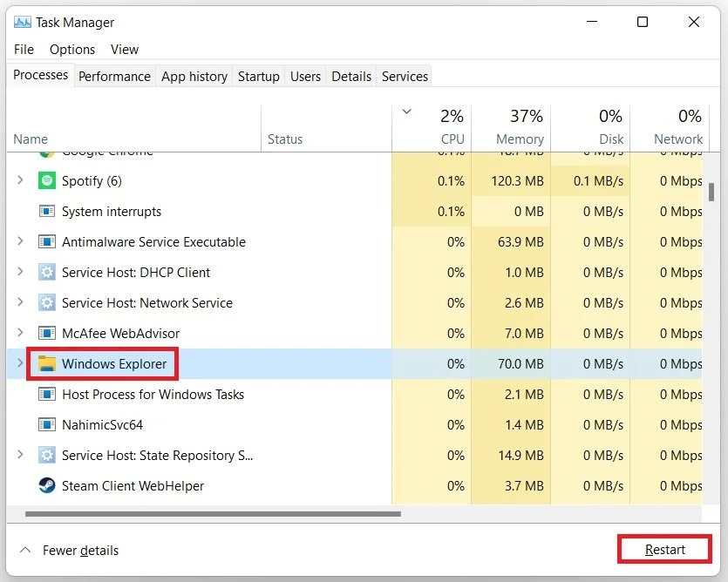
Task: Sort by the Status column header
Action: (326, 129)
